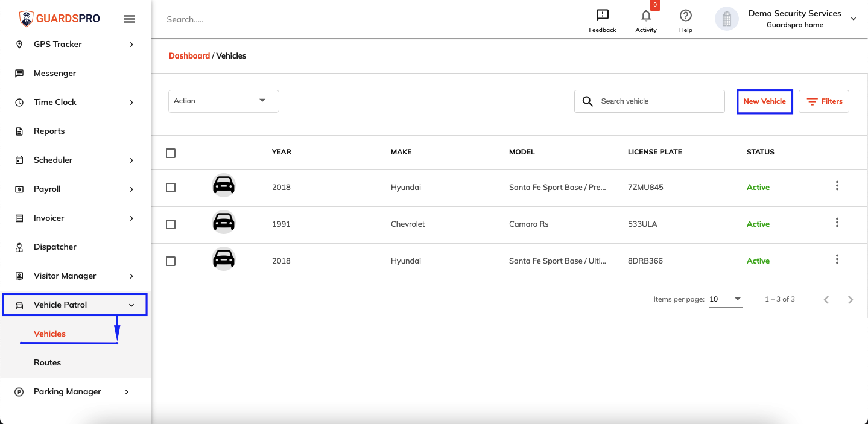Open the Feedback icon in header
The image size is (868, 424).
tap(602, 15)
